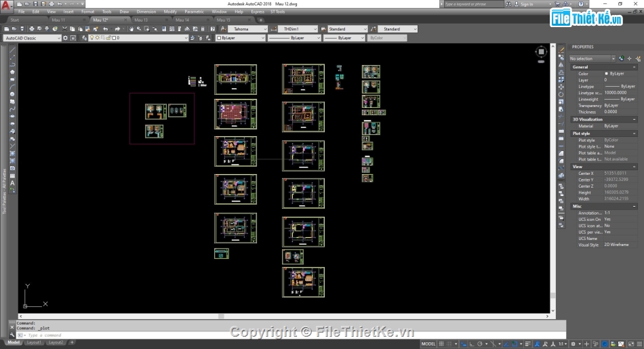
Task: Click the Zoom Realtime magnifier icon
Action: (139, 28)
